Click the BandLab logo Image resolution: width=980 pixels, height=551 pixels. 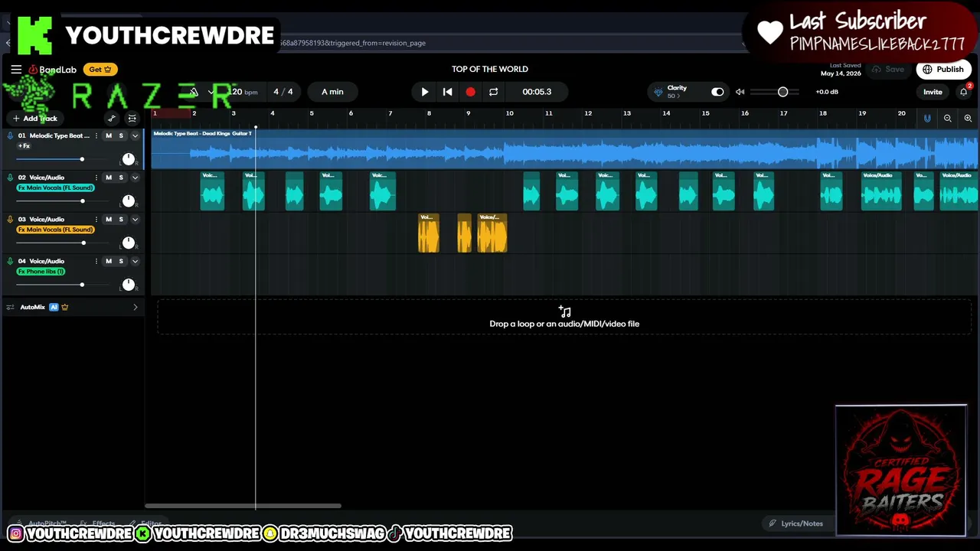[53, 70]
